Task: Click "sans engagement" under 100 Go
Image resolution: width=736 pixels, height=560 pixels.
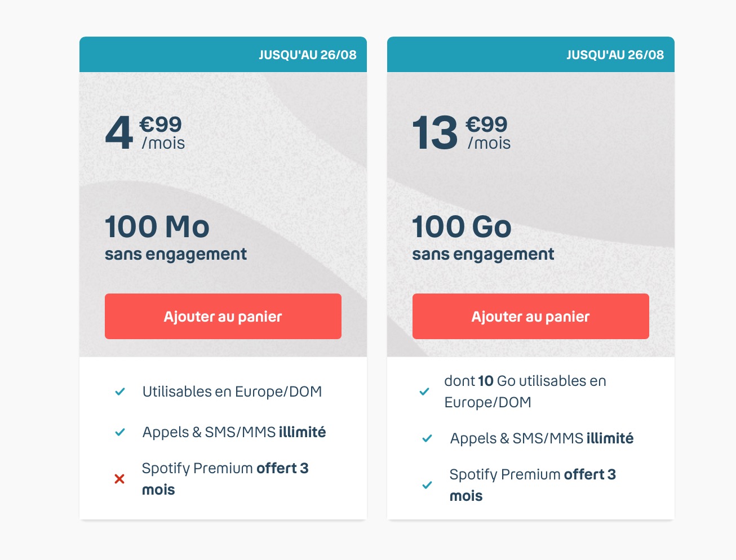Action: 483,255
